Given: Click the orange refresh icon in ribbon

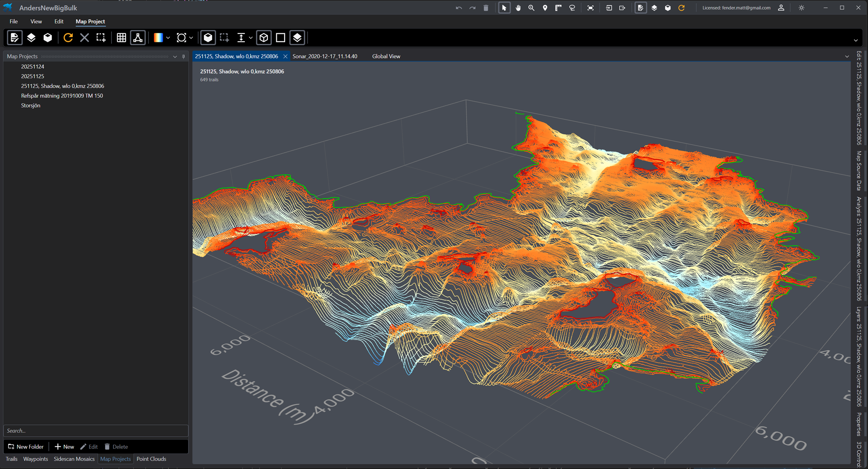Looking at the screenshot, I should 68,38.
